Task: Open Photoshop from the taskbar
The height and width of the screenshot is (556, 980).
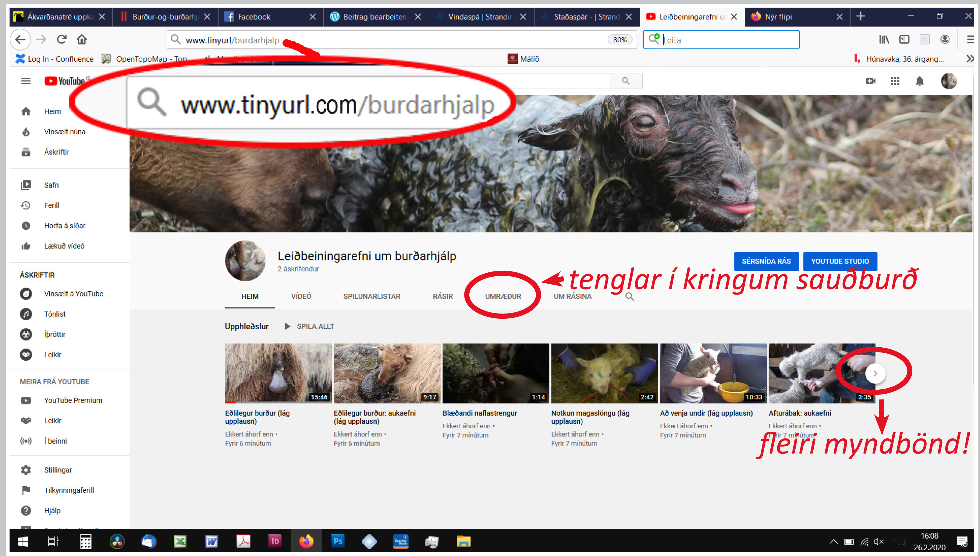Action: [x=338, y=541]
